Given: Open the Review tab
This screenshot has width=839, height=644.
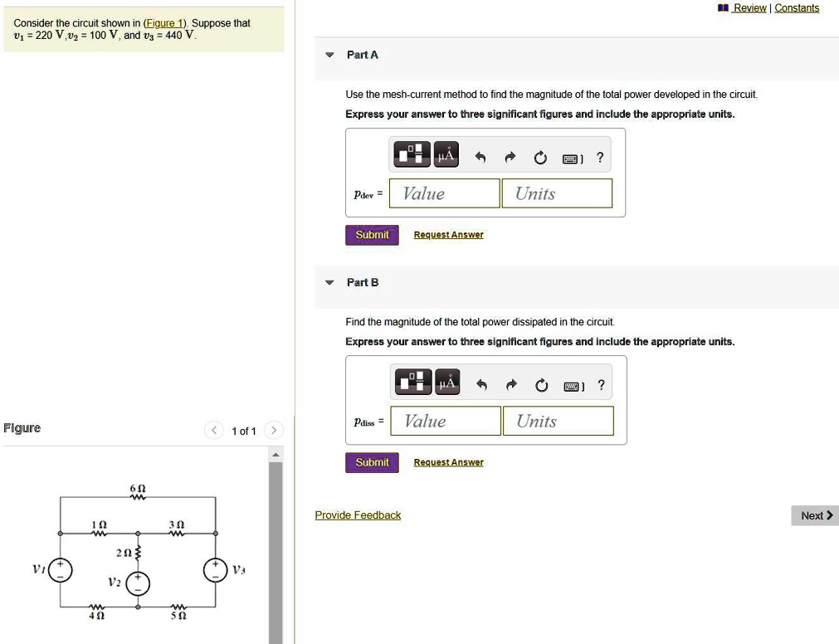Looking at the screenshot, I should pos(749,7).
